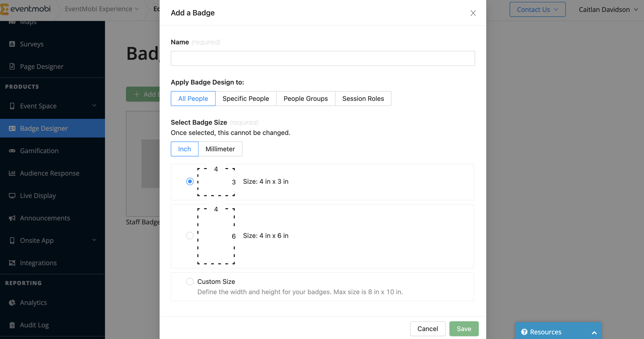Click the Announcements megaphone icon
This screenshot has width=644, height=339.
tap(12, 218)
